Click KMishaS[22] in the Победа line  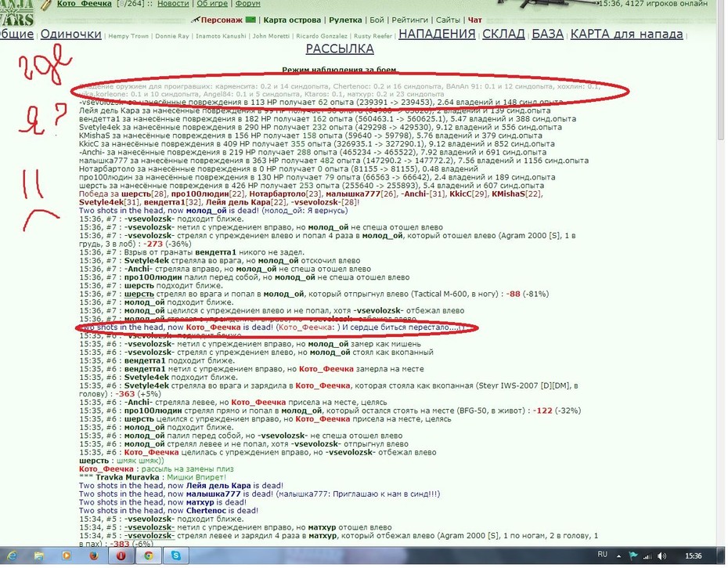coord(517,194)
